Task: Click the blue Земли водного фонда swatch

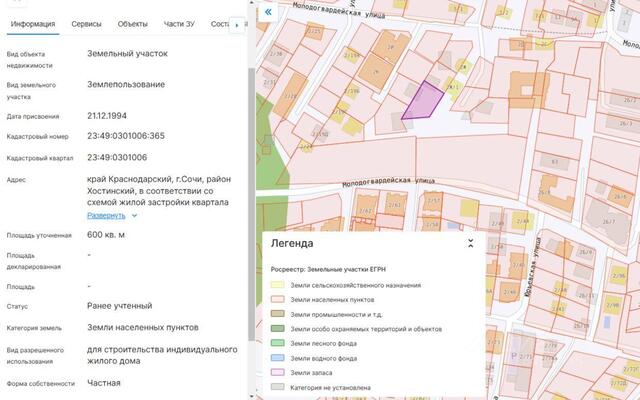Action: tap(277, 357)
